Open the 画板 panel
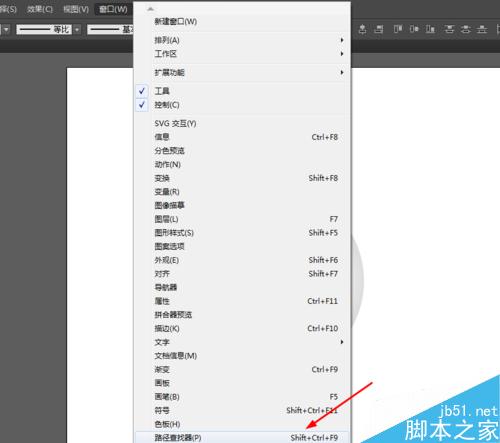 [x=242, y=383]
